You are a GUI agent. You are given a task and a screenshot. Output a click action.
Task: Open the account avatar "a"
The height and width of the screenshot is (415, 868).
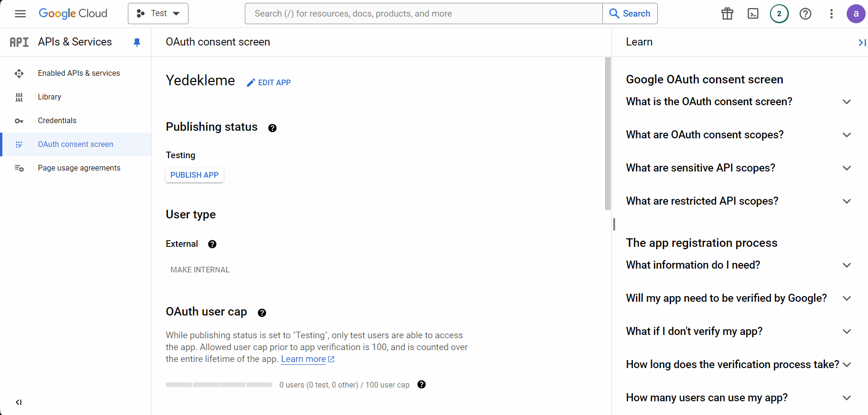(x=856, y=14)
